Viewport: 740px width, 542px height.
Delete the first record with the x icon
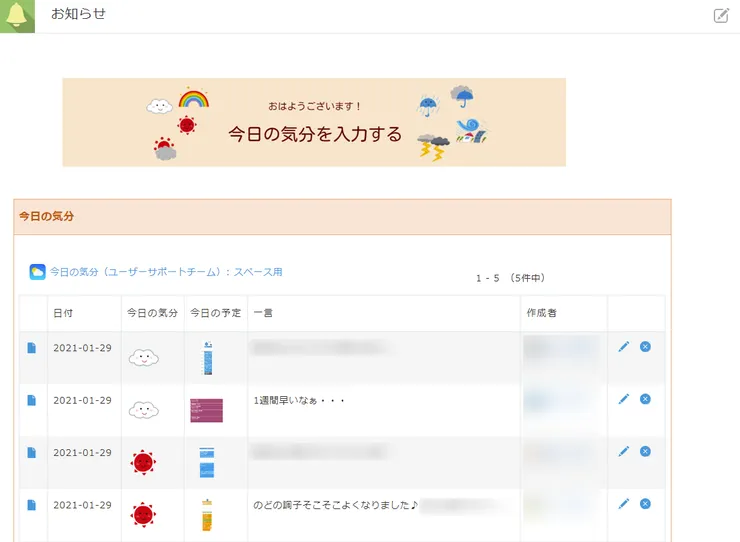(645, 346)
